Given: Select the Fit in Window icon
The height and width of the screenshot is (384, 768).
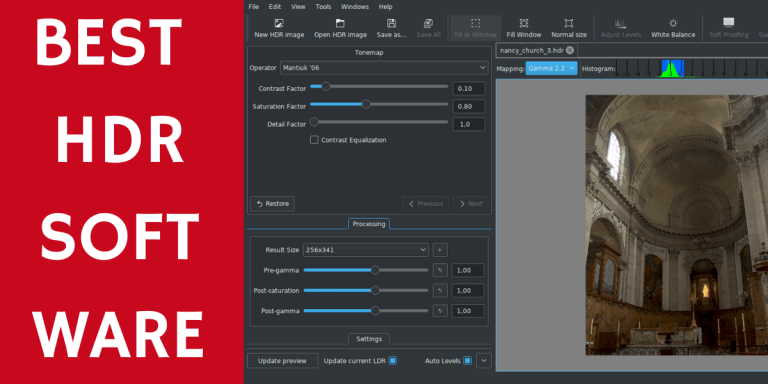Looking at the screenshot, I should click(475, 23).
